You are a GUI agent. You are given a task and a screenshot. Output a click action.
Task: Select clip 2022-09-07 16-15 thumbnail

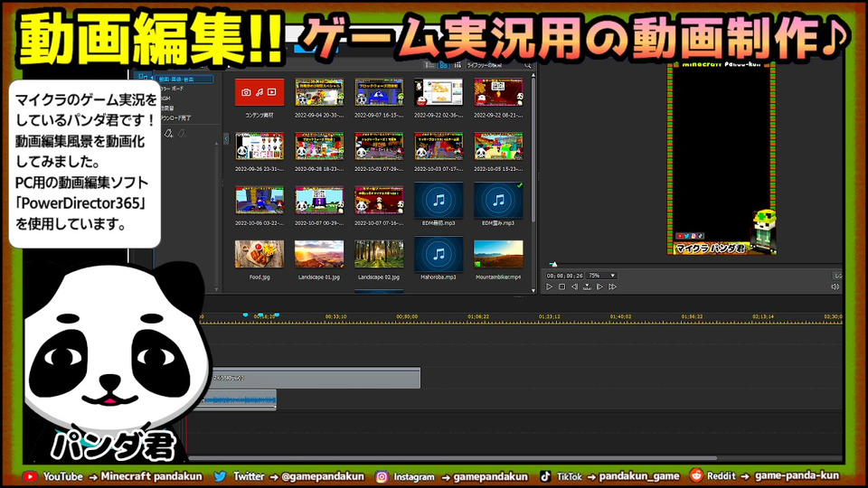pyautogui.click(x=379, y=92)
